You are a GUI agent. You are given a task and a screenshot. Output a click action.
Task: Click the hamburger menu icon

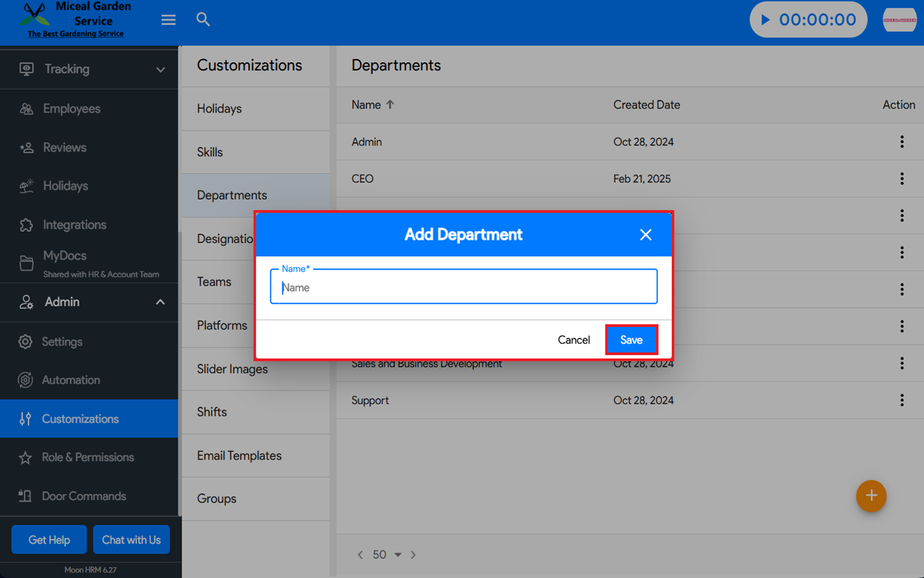click(x=168, y=20)
